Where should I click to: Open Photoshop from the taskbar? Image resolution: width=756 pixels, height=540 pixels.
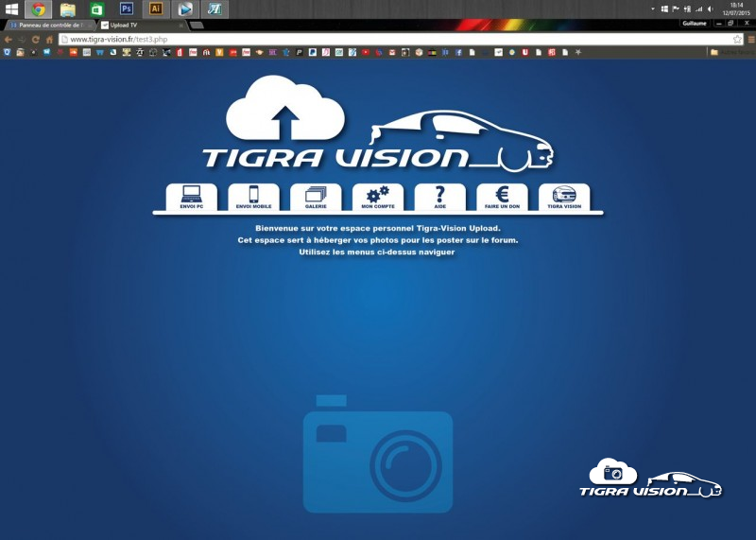click(x=127, y=9)
